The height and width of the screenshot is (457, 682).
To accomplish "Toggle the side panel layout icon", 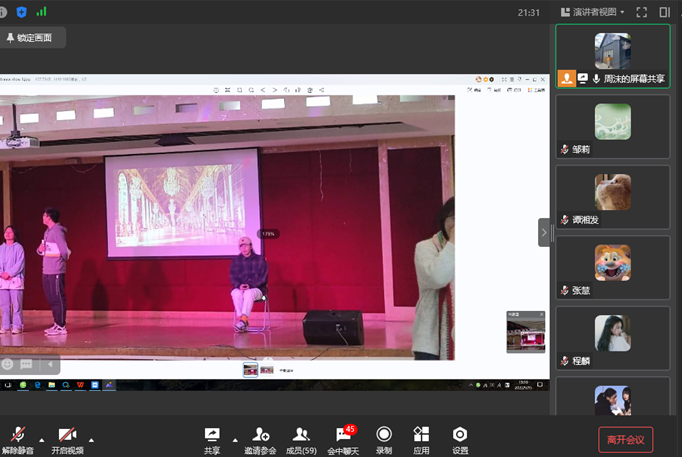I will 665,12.
